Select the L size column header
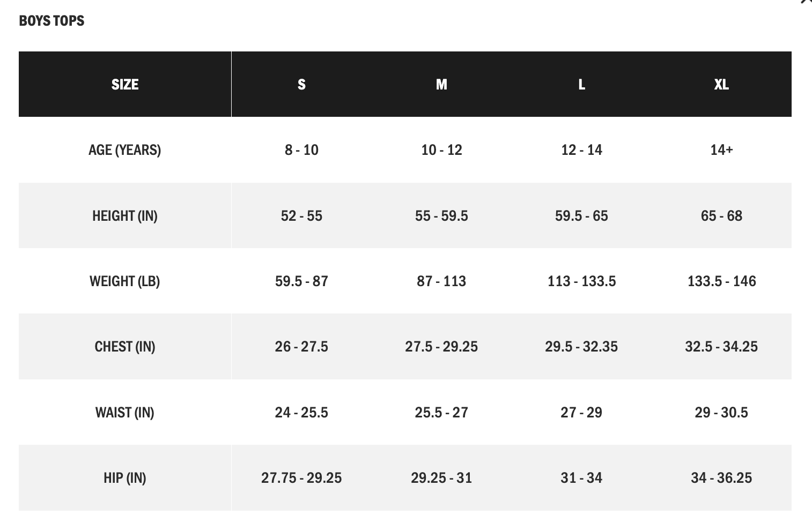 (581, 84)
